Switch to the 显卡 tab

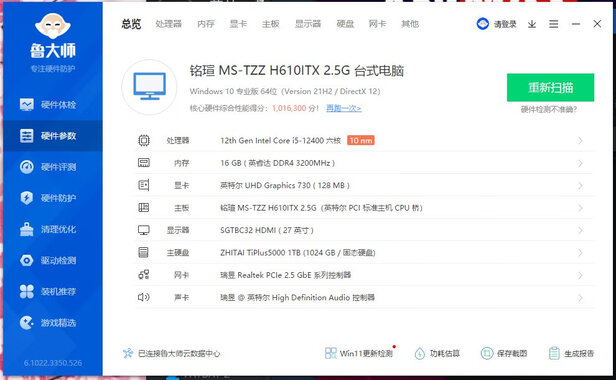coord(238,24)
